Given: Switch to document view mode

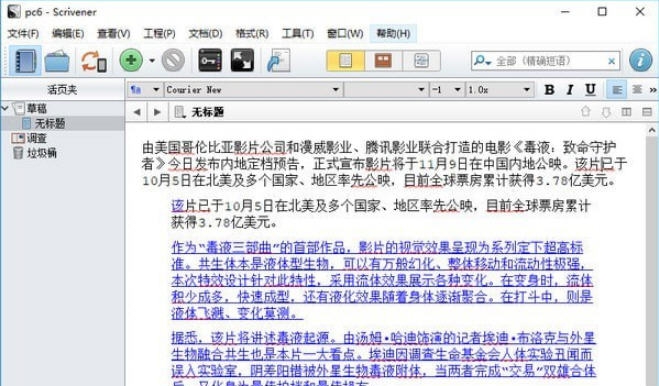Looking at the screenshot, I should point(345,61).
